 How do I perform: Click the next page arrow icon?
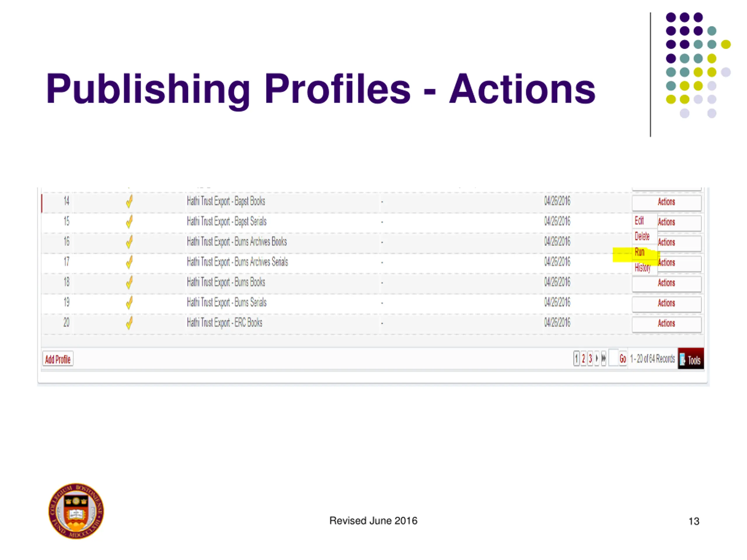pyautogui.click(x=597, y=359)
